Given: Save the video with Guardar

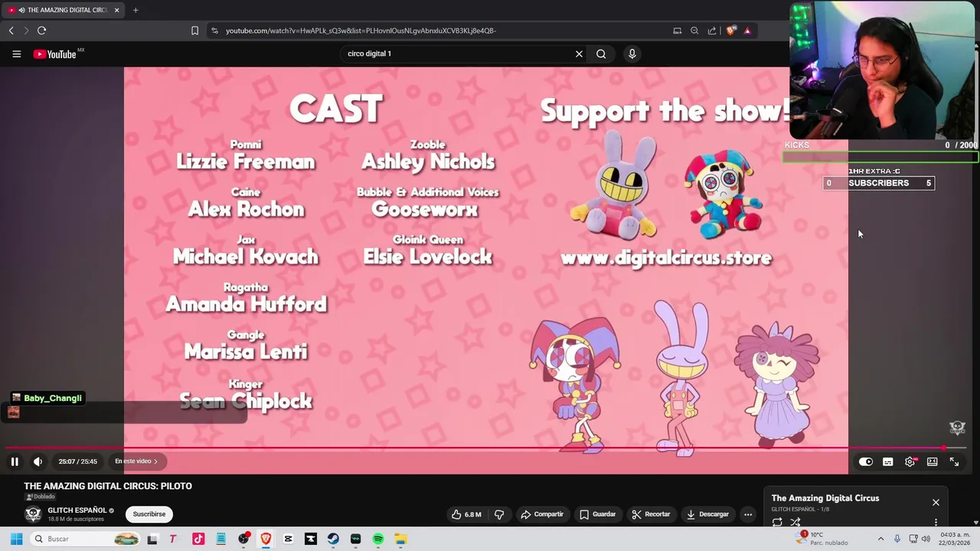Looking at the screenshot, I should (597, 514).
